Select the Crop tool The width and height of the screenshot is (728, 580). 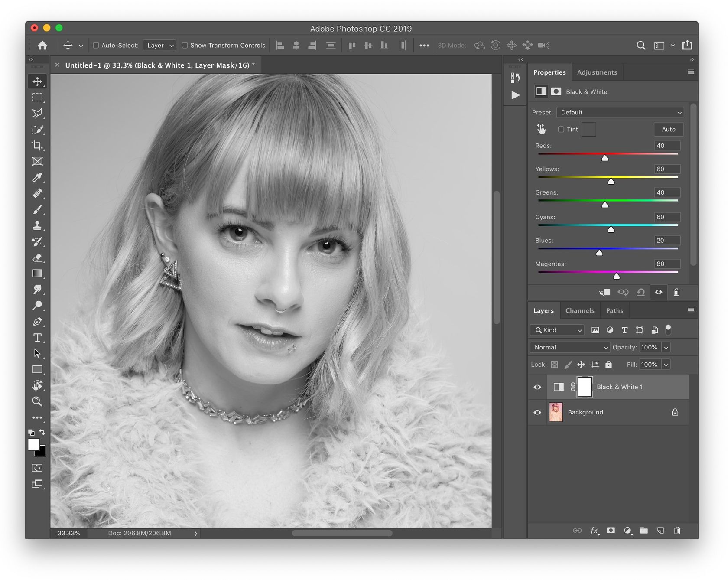37,146
